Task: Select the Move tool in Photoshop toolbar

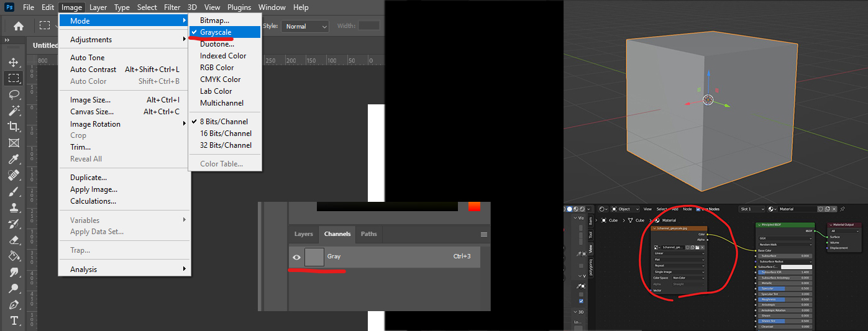Action: pyautogui.click(x=13, y=63)
